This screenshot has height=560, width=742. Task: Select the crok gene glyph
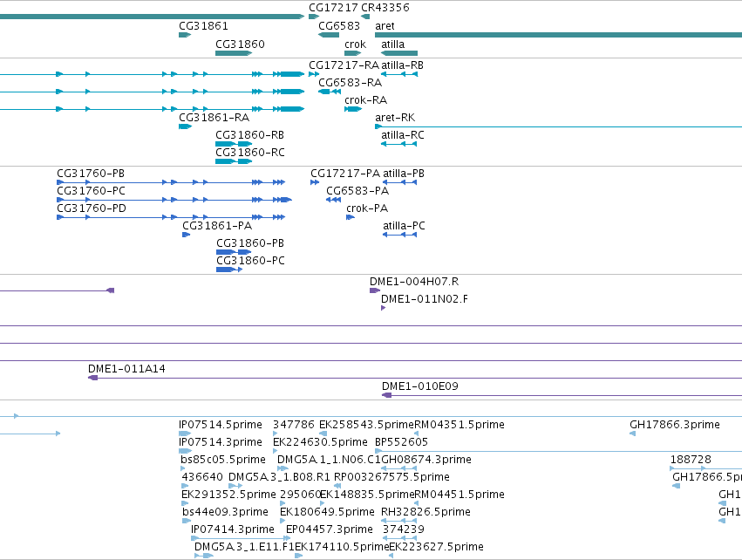point(353,53)
